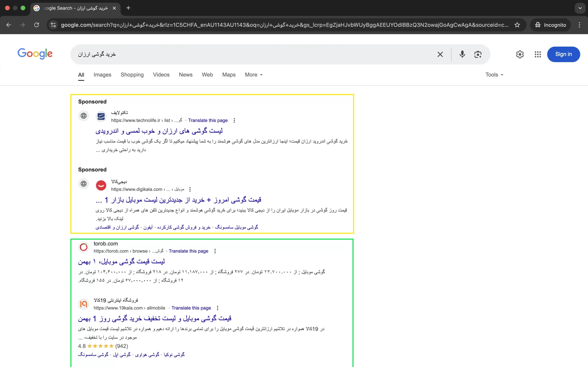The height and width of the screenshot is (367, 588).
Task: Click the voice search microphone icon
Action: 462,54
